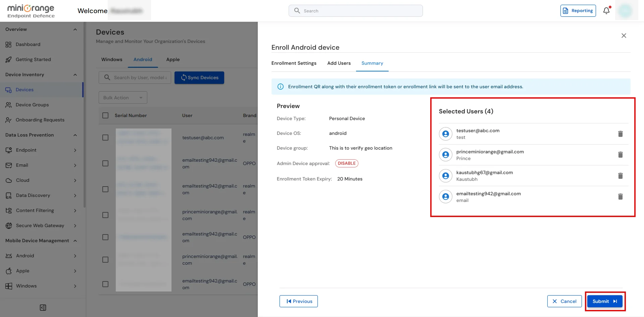
Task: Collapse the Data Loss Prevention section
Action: pyautogui.click(x=75, y=135)
